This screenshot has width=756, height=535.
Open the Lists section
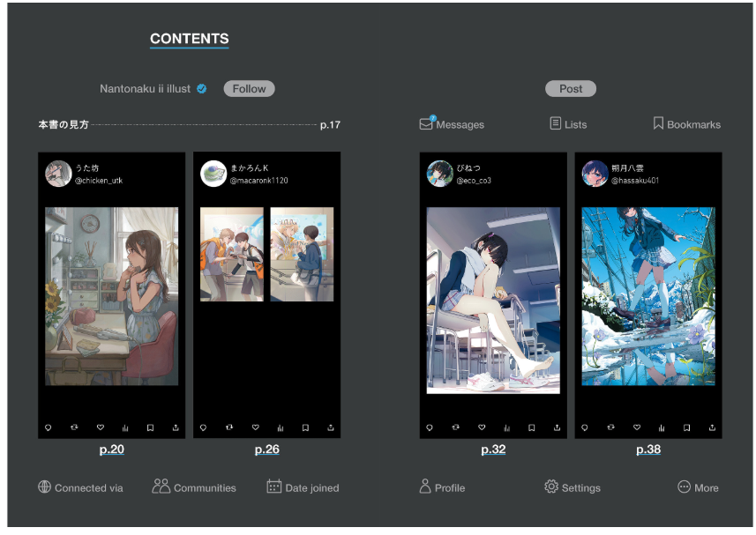[x=568, y=124]
